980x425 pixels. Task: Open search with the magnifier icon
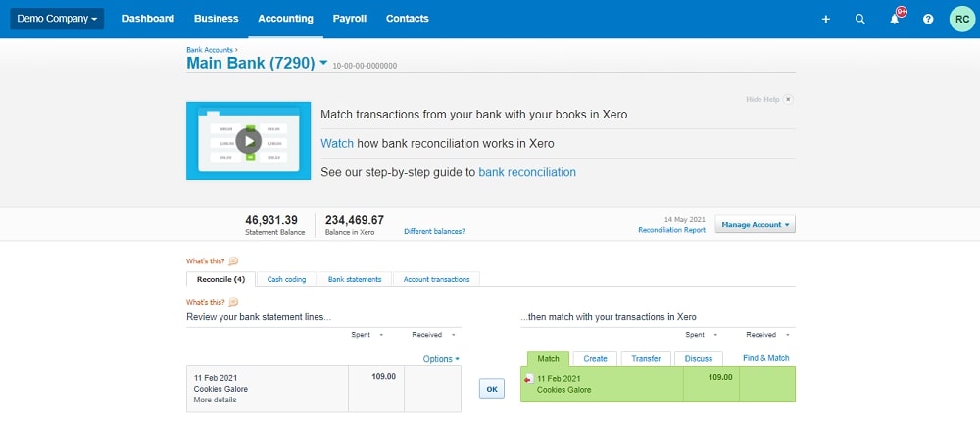pos(859,19)
